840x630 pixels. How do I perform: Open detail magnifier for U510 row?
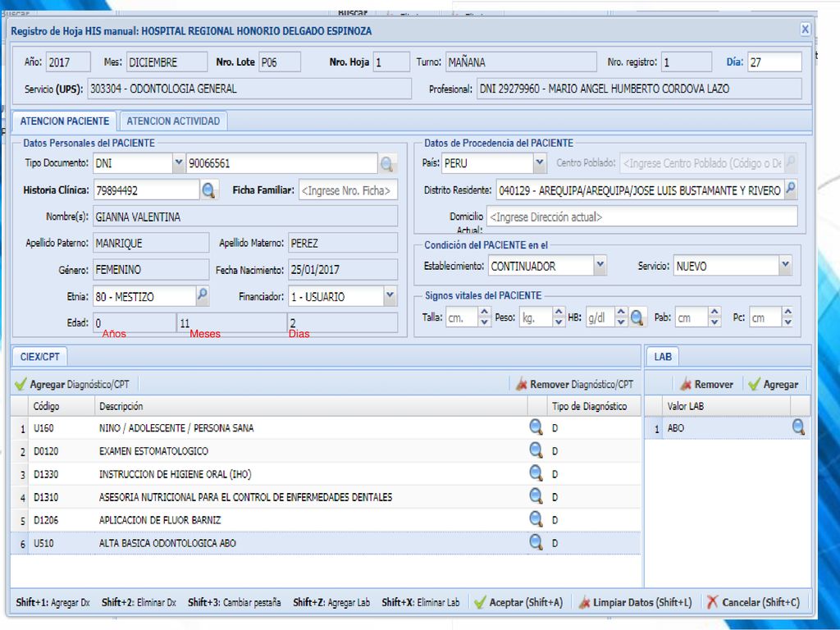point(536,542)
